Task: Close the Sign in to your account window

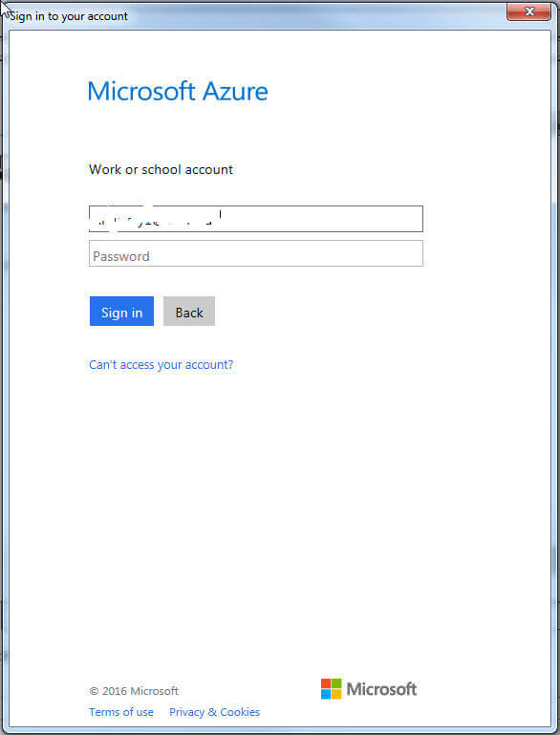Action: coord(528,11)
